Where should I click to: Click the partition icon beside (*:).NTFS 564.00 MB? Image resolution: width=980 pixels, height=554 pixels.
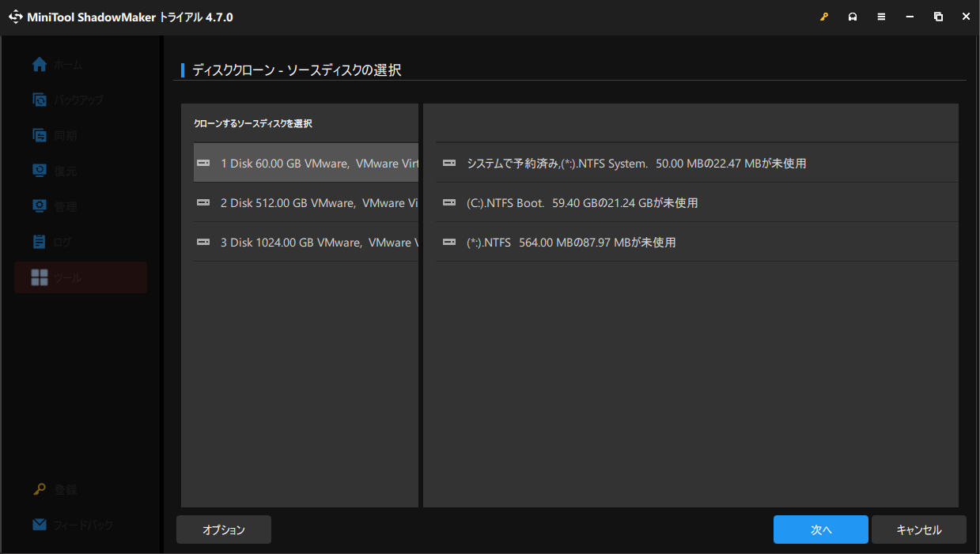[x=449, y=243]
